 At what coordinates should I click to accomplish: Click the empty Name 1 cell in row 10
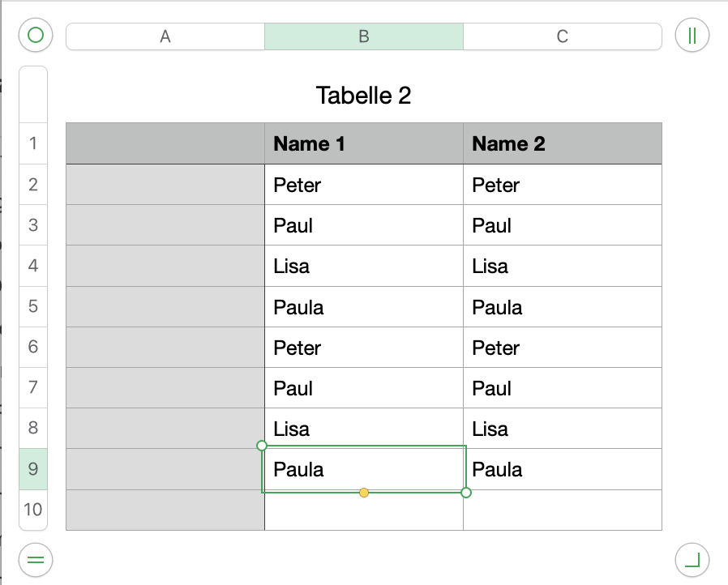(x=363, y=510)
